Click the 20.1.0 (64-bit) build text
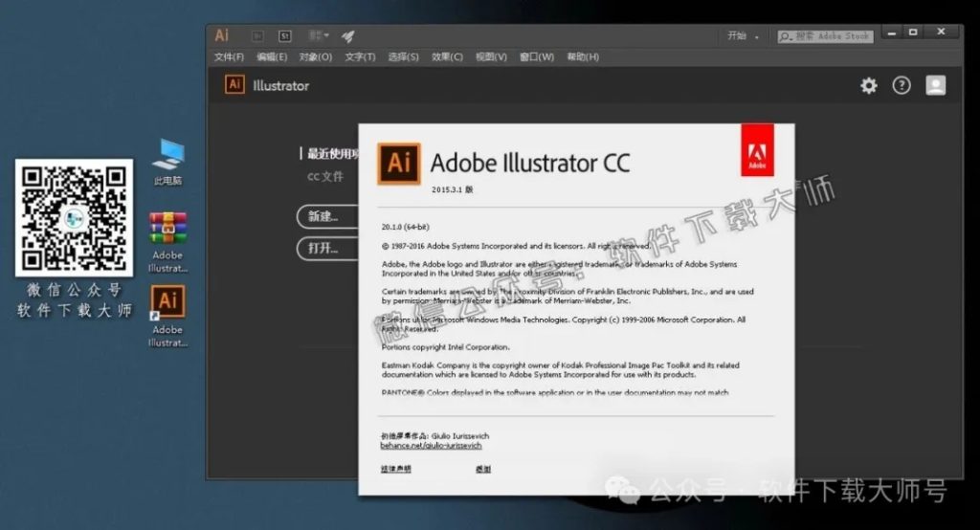This screenshot has width=980, height=530. click(406, 227)
